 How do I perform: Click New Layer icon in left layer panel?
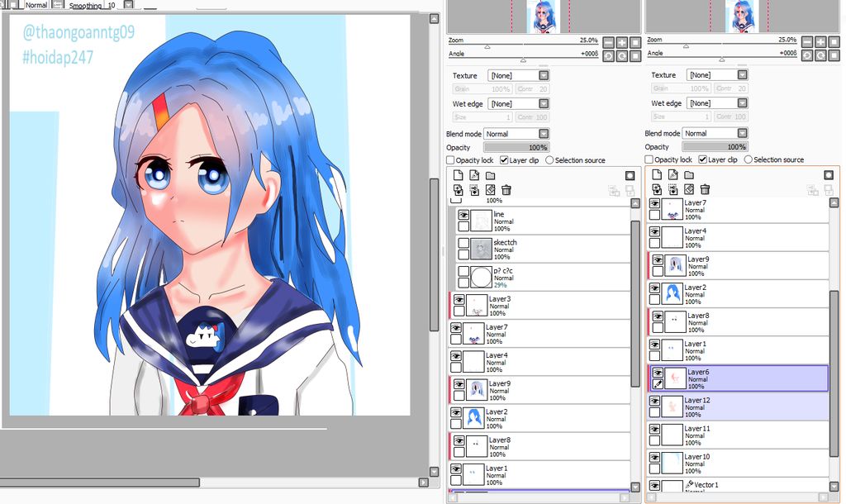[x=458, y=175]
